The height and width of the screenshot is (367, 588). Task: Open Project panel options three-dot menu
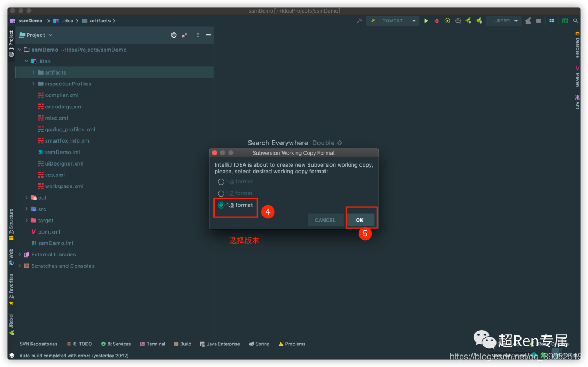(198, 35)
